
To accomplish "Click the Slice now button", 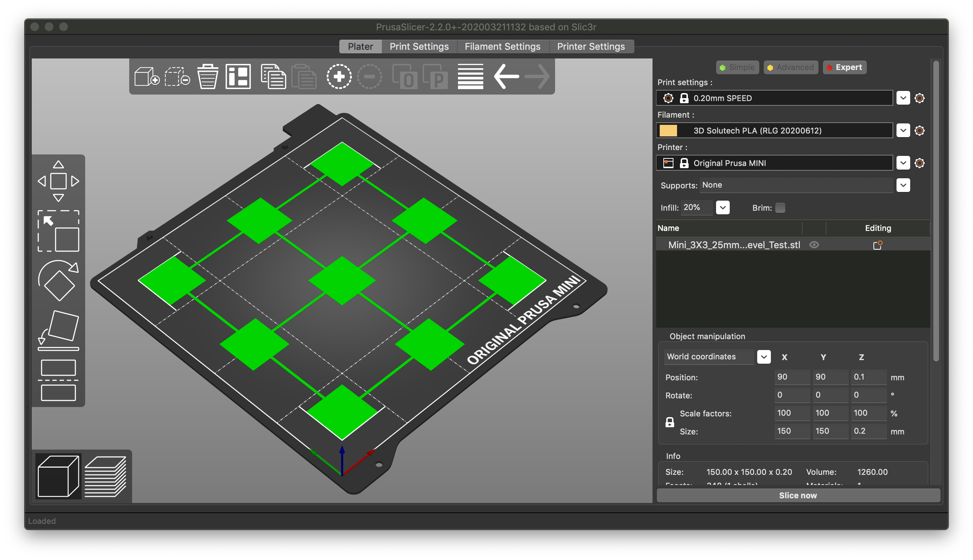I will click(798, 495).
